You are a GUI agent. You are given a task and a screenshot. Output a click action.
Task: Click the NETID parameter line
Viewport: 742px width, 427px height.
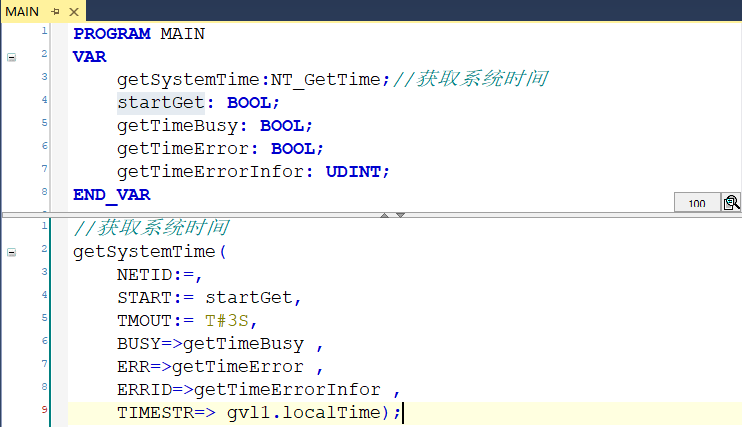[x=160, y=275]
